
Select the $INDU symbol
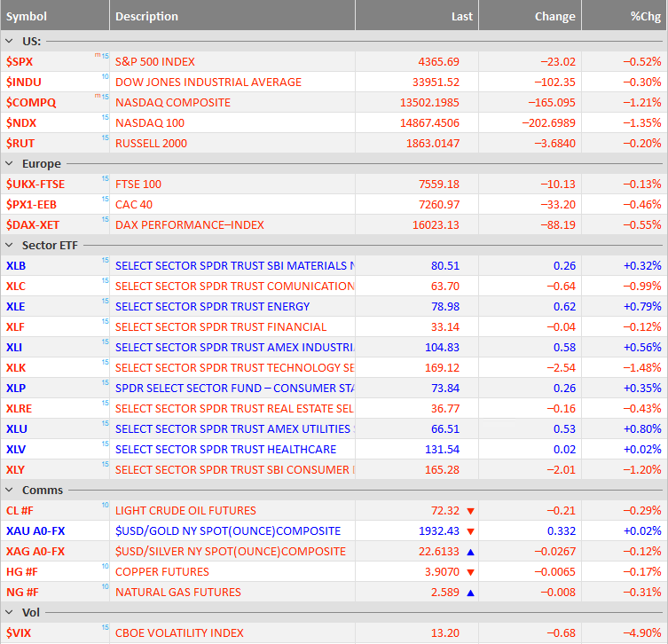tap(24, 82)
